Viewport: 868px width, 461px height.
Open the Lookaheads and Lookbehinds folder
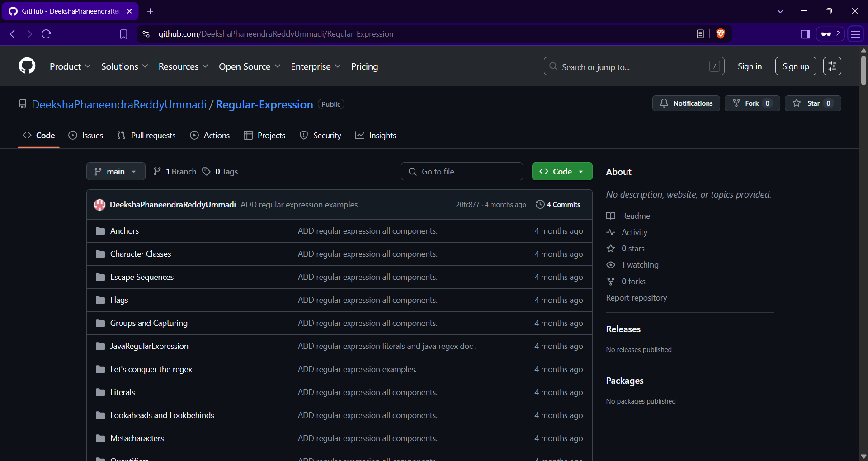click(x=162, y=415)
